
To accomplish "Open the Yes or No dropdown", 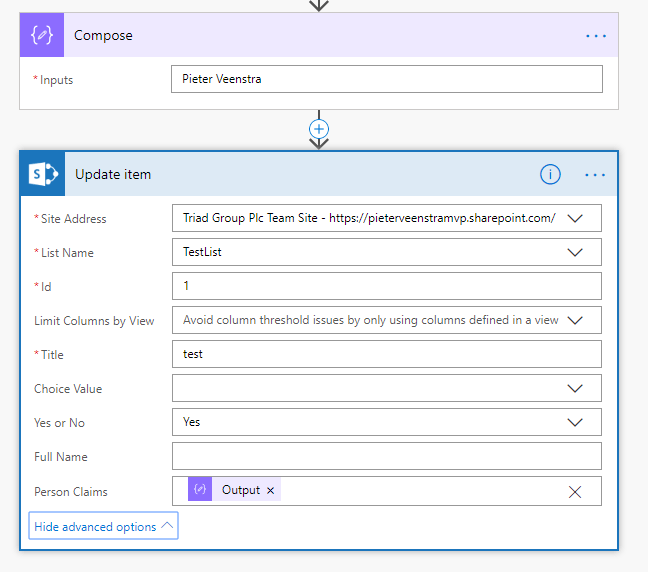I will [574, 422].
